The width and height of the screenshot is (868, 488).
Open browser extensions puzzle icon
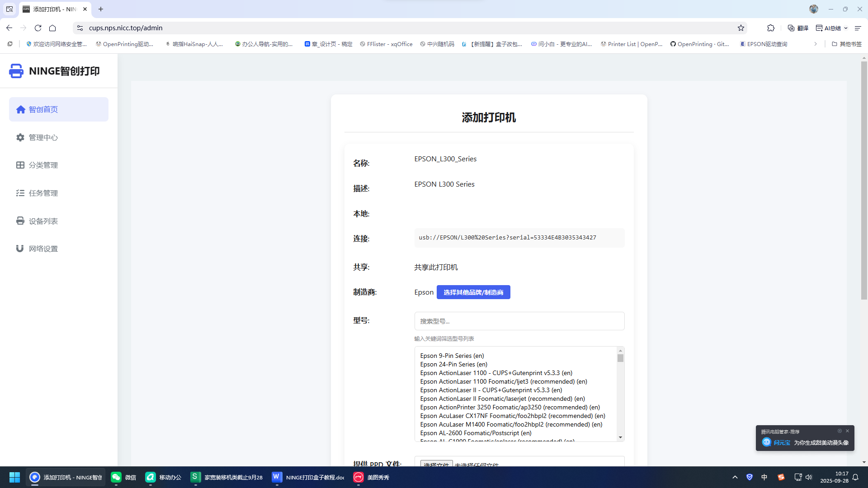point(771,28)
